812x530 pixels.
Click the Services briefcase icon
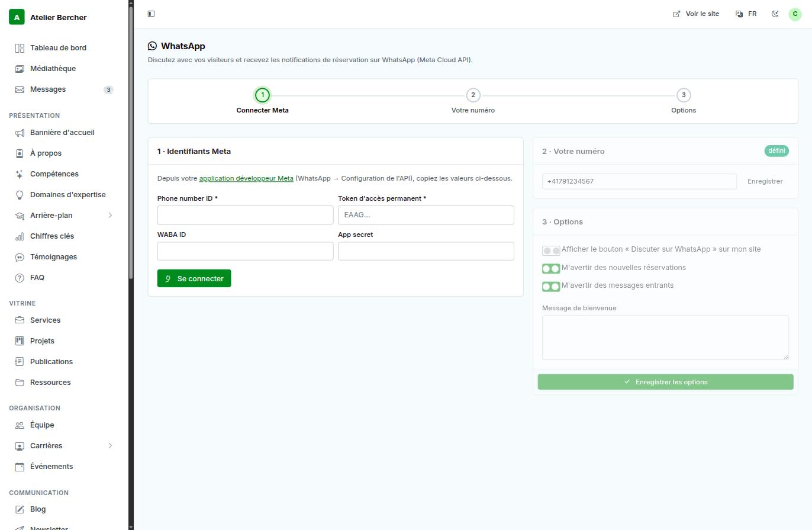[x=20, y=320]
